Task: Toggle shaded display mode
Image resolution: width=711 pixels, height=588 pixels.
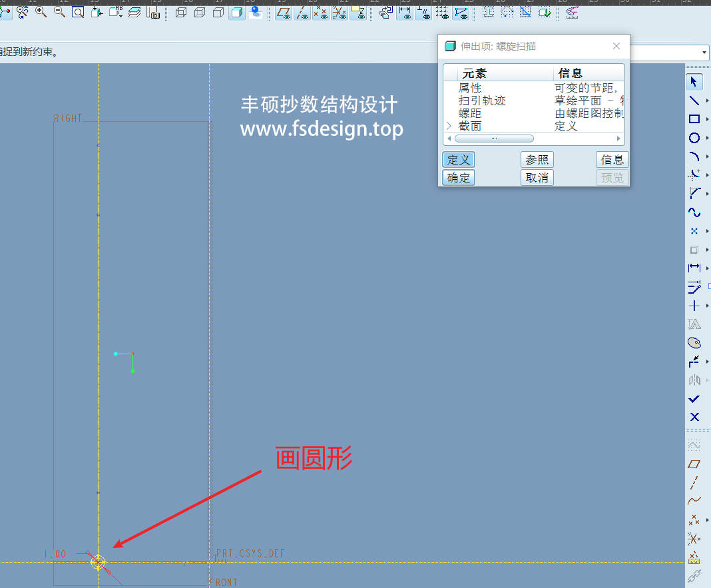Action: pos(237,12)
